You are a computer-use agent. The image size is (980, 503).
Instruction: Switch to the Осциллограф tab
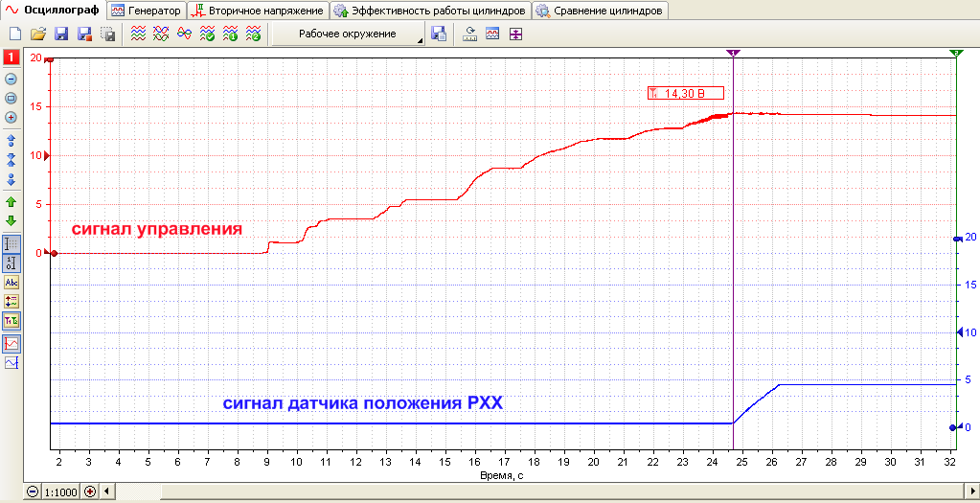(x=53, y=10)
